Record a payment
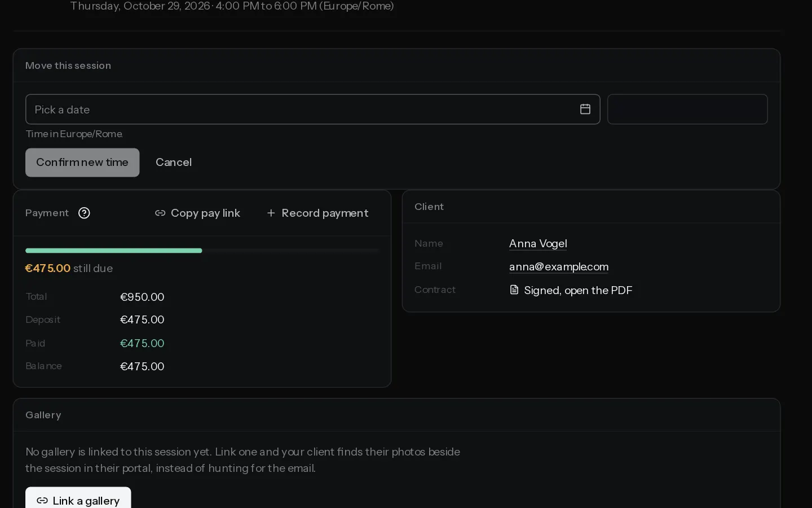The height and width of the screenshot is (508, 812). click(x=317, y=213)
